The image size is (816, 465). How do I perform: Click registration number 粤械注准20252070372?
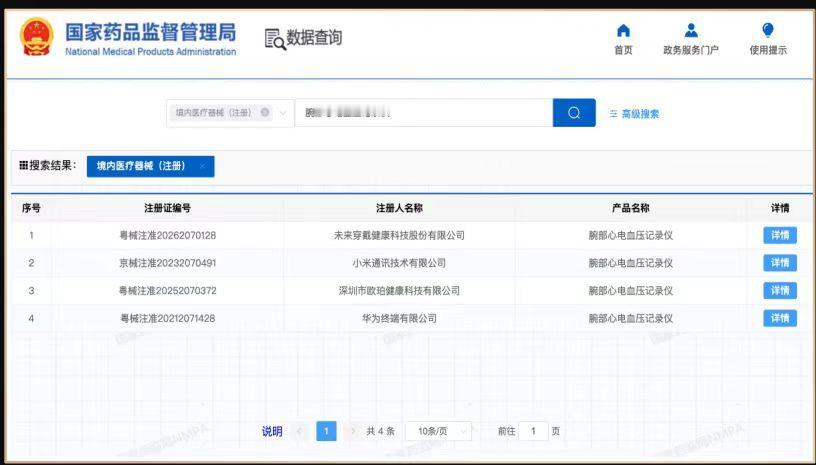(x=168, y=290)
